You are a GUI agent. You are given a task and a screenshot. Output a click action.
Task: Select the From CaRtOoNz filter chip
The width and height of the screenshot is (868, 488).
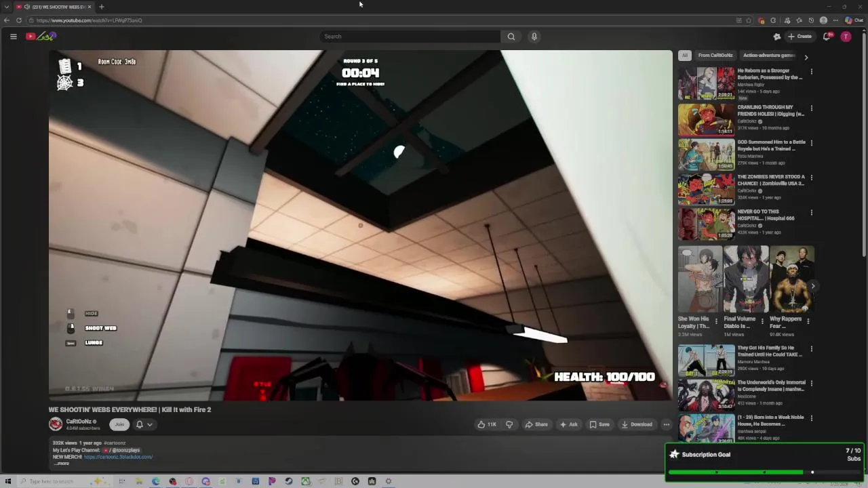tap(715, 56)
